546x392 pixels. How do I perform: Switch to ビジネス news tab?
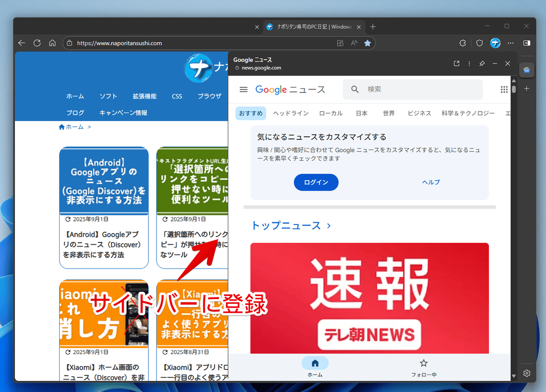[x=419, y=113]
